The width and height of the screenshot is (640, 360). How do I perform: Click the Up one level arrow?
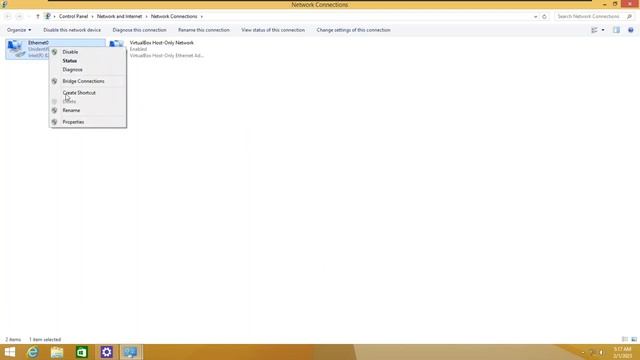pos(38,16)
